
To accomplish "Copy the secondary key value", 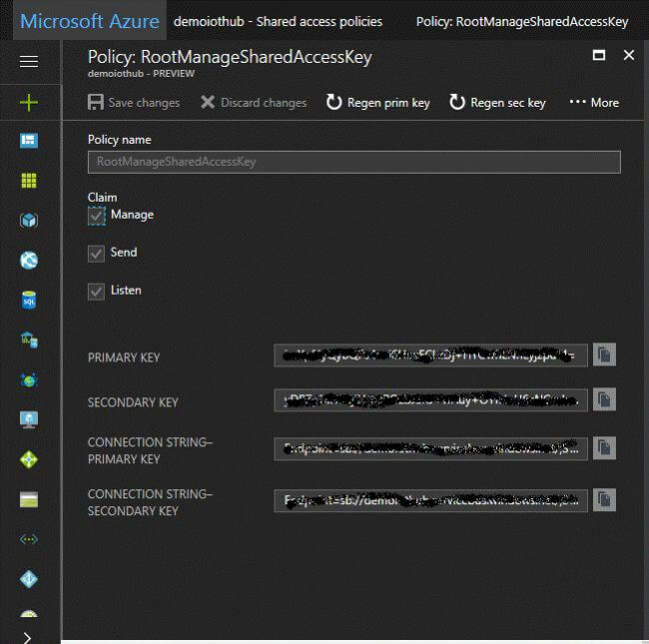I will [604, 399].
